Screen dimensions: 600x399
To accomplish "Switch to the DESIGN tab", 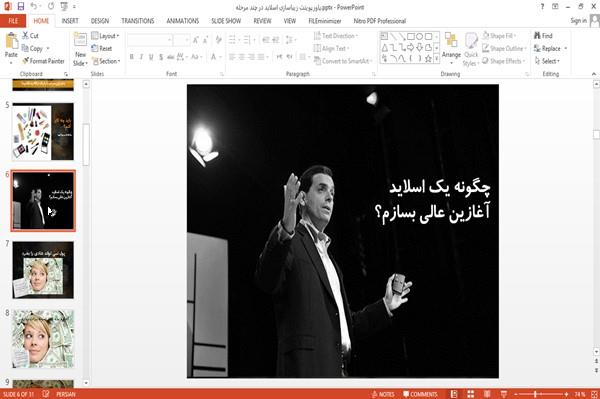I will pos(100,21).
